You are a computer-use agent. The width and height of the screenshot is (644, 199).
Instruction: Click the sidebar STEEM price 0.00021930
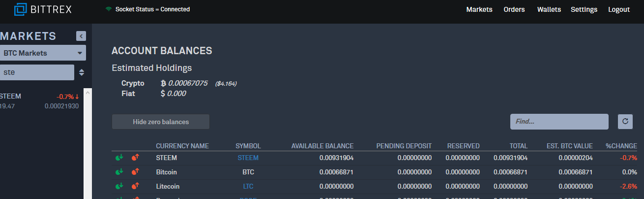pyautogui.click(x=61, y=106)
